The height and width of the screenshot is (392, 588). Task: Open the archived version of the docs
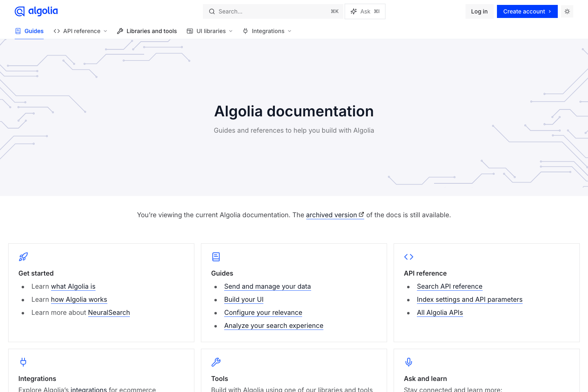click(x=331, y=215)
